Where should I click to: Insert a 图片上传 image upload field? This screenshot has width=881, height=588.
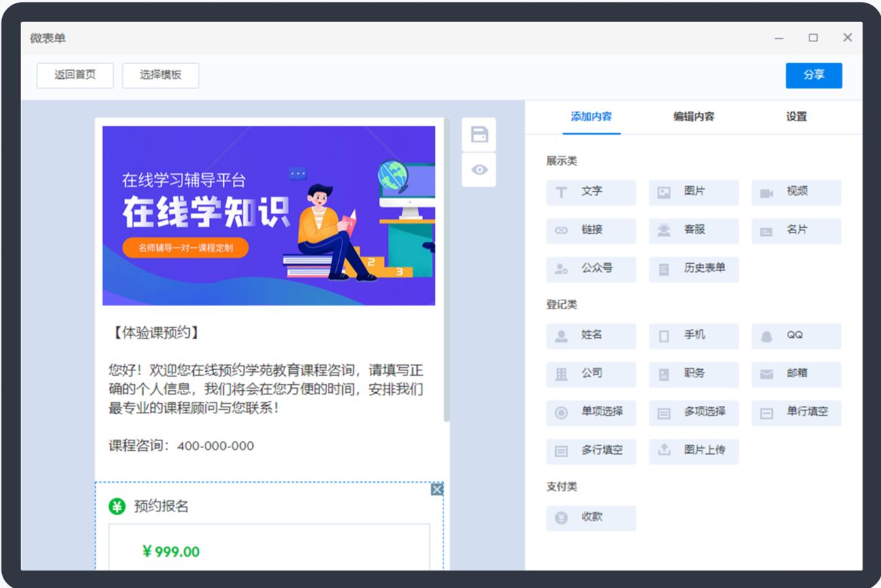[x=693, y=451]
